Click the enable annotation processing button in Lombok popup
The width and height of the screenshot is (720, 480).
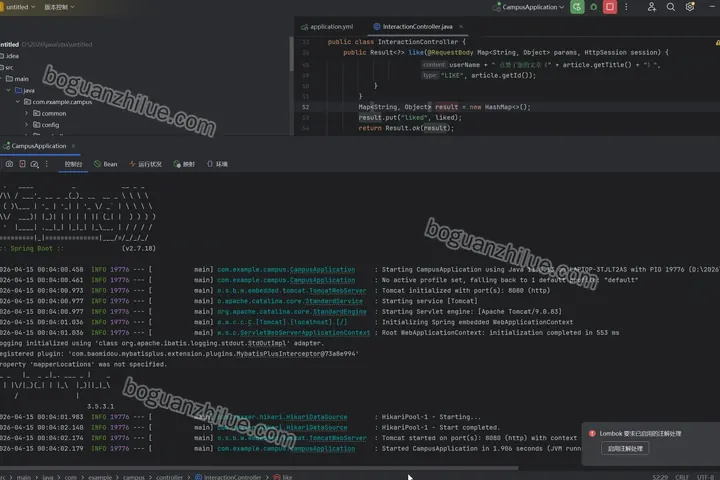[625, 448]
